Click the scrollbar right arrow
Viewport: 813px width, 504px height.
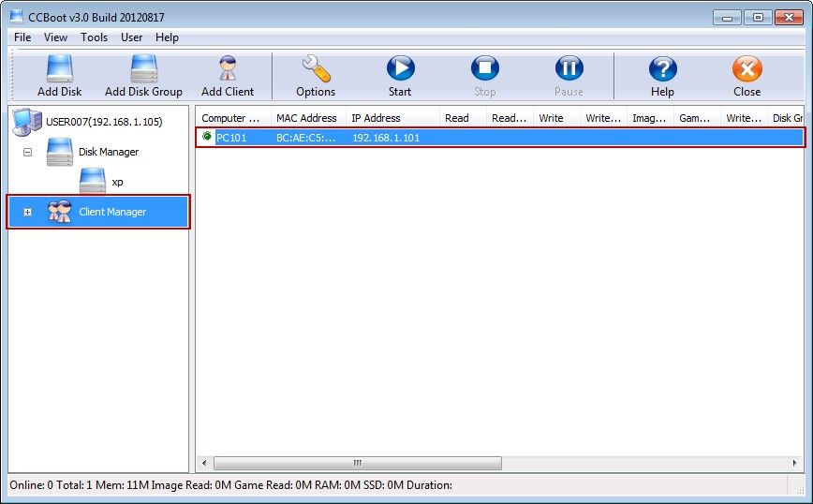click(x=795, y=463)
